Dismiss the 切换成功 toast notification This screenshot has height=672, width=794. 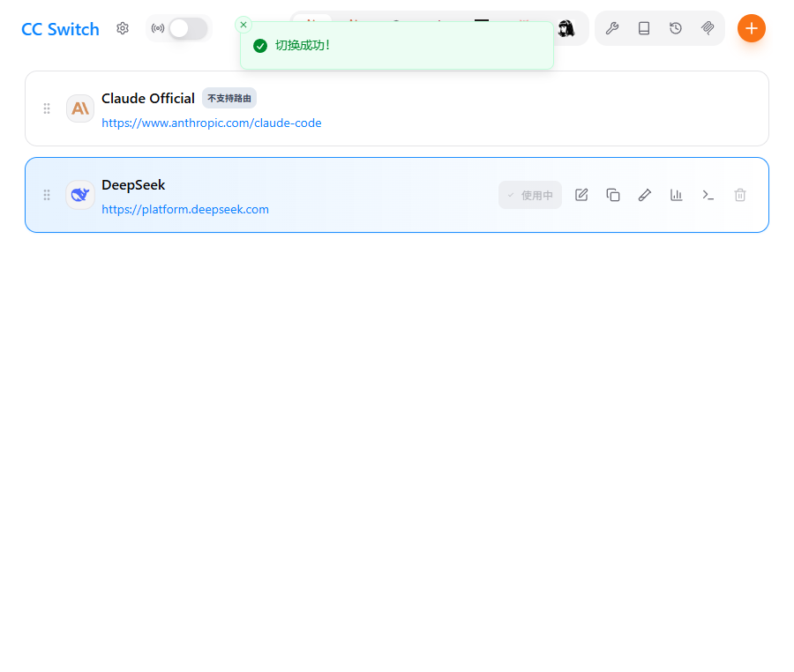[x=243, y=25]
